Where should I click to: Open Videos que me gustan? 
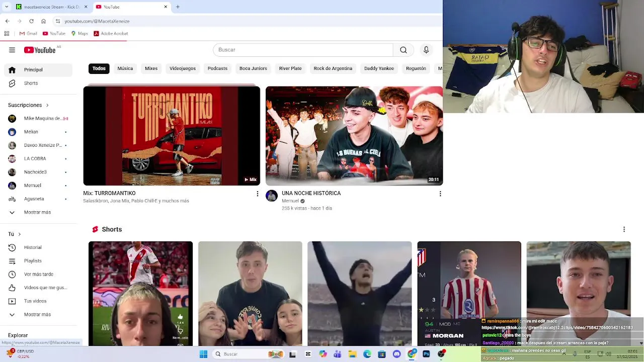tap(38, 288)
